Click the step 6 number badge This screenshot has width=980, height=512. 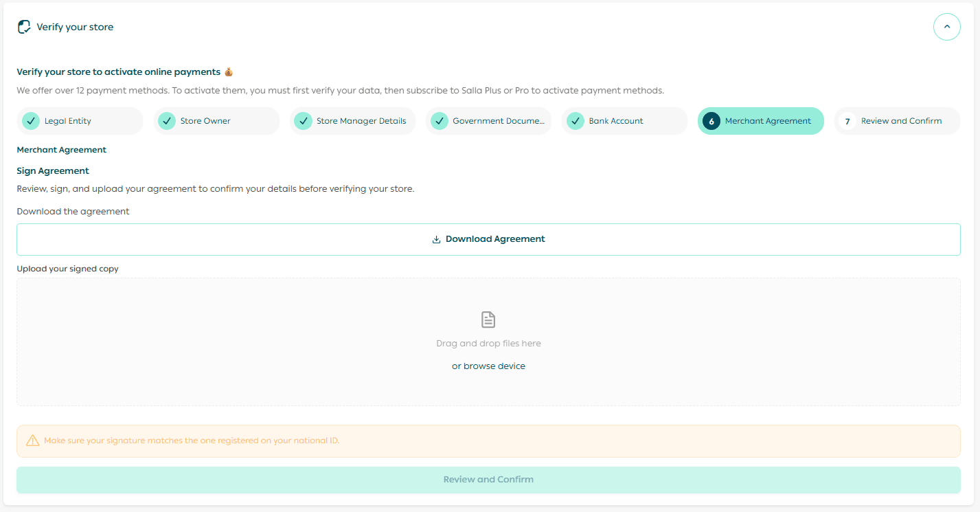(711, 121)
